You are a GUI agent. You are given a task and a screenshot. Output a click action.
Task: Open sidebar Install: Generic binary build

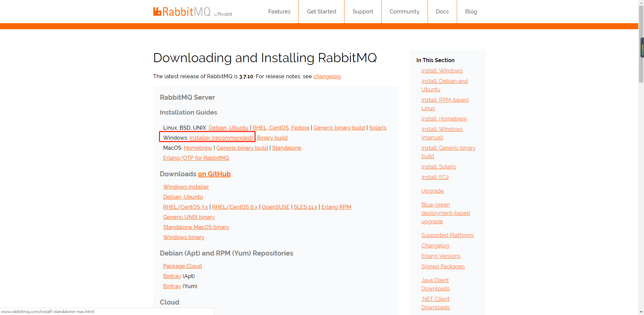[x=448, y=152]
